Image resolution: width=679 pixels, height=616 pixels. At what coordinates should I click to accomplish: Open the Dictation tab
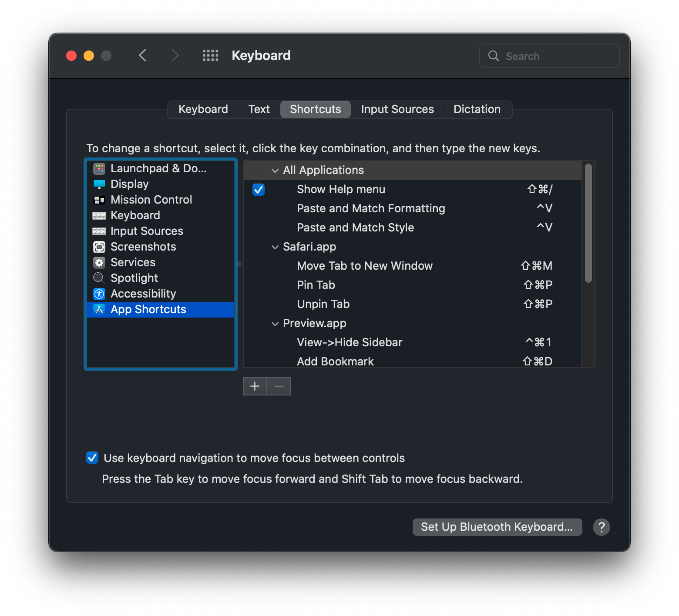tap(477, 109)
